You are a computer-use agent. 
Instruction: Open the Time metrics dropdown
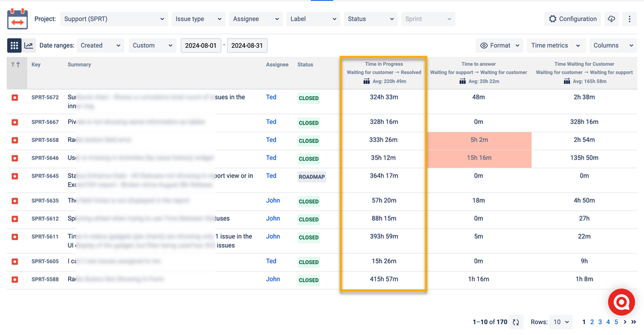coord(556,46)
